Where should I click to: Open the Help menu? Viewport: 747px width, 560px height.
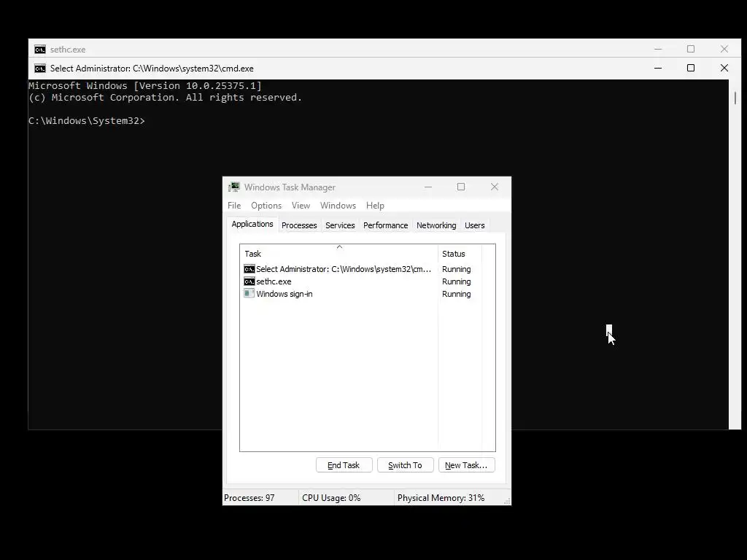tap(375, 205)
